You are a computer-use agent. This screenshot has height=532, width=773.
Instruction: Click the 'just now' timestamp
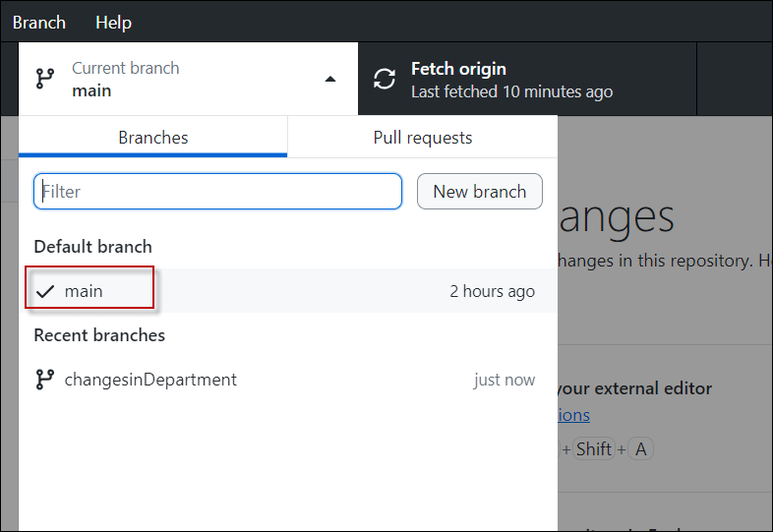pos(505,380)
